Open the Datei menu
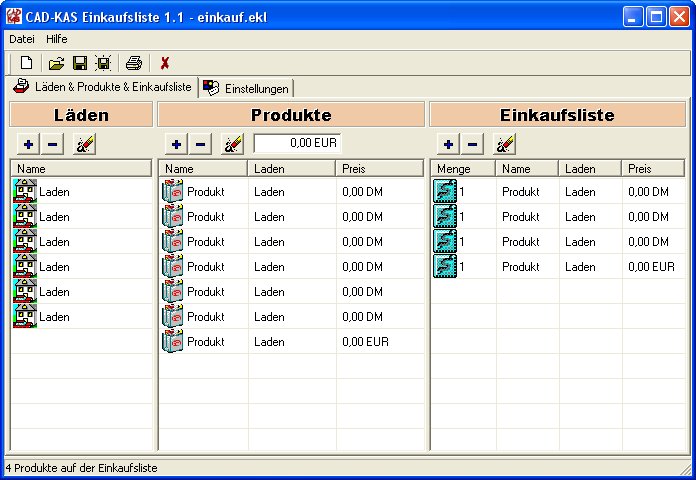Viewport: 696px width, 480px height. (x=21, y=38)
